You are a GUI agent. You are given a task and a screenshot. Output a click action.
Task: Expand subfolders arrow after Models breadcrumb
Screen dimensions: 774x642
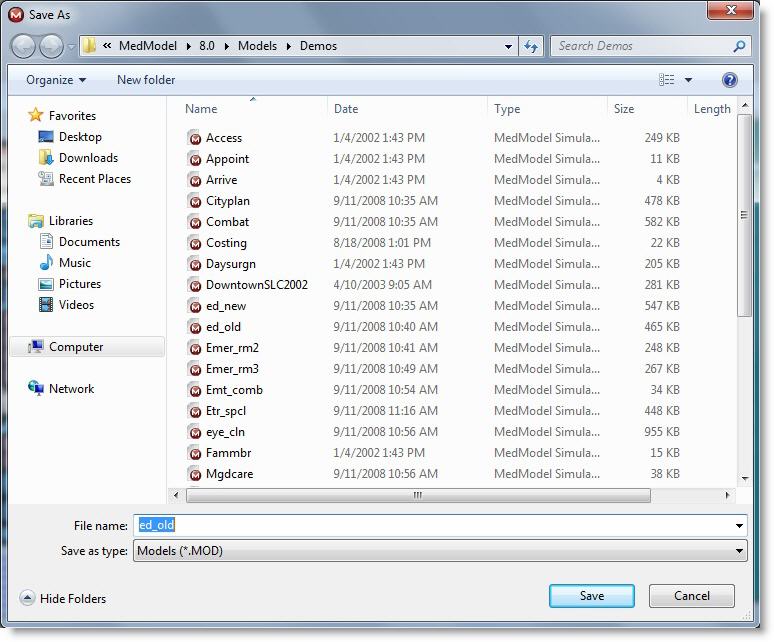pyautogui.click(x=289, y=46)
